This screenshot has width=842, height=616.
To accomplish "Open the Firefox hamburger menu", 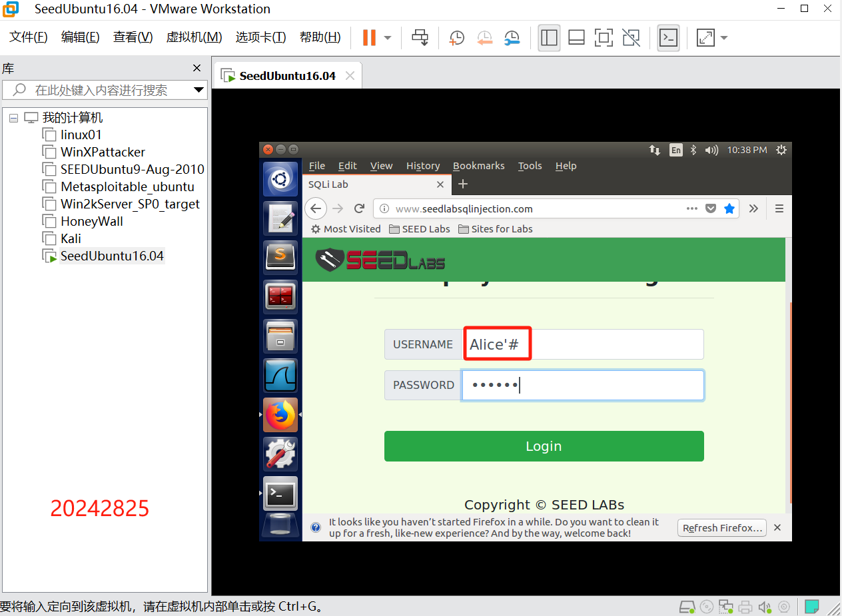I will click(x=779, y=208).
